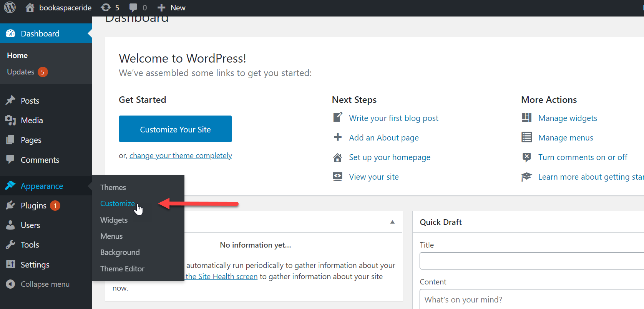Click the Learn more about getting started link
This screenshot has width=644, height=309.
(x=591, y=177)
